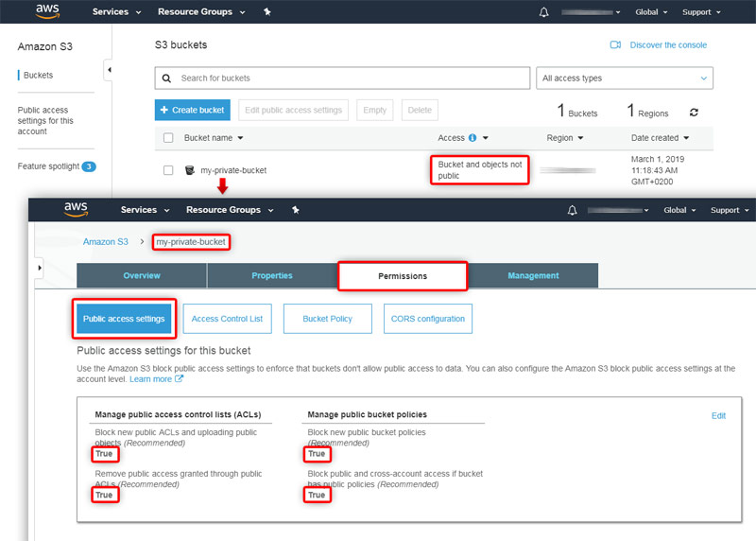Click the search magnifier icon
This screenshot has width=756, height=541.
click(166, 79)
